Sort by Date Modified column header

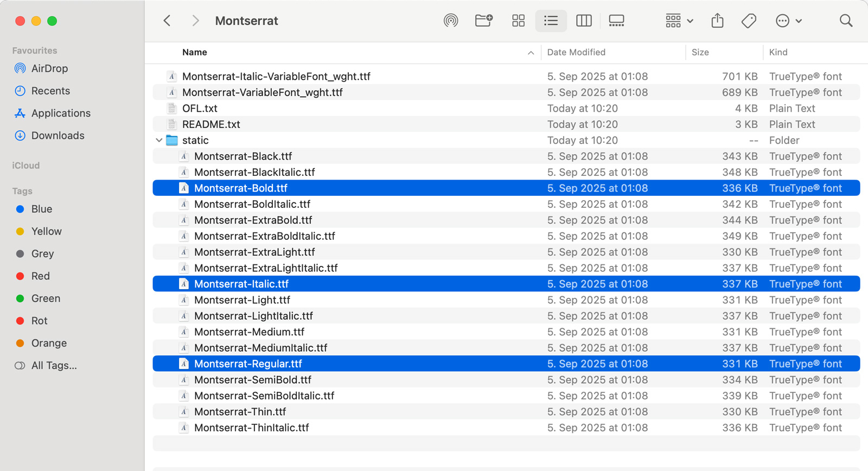[x=576, y=52]
